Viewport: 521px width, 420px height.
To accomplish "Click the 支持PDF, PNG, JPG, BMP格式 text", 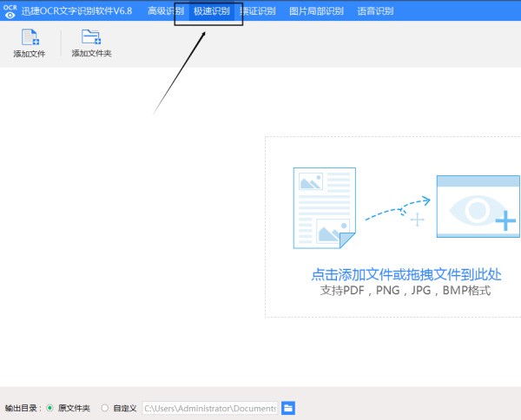I will pyautogui.click(x=406, y=291).
